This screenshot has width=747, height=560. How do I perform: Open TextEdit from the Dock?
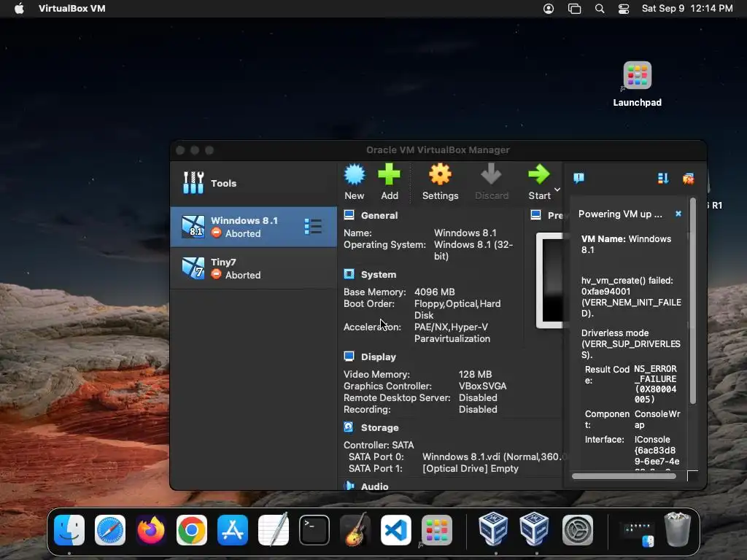(274, 529)
